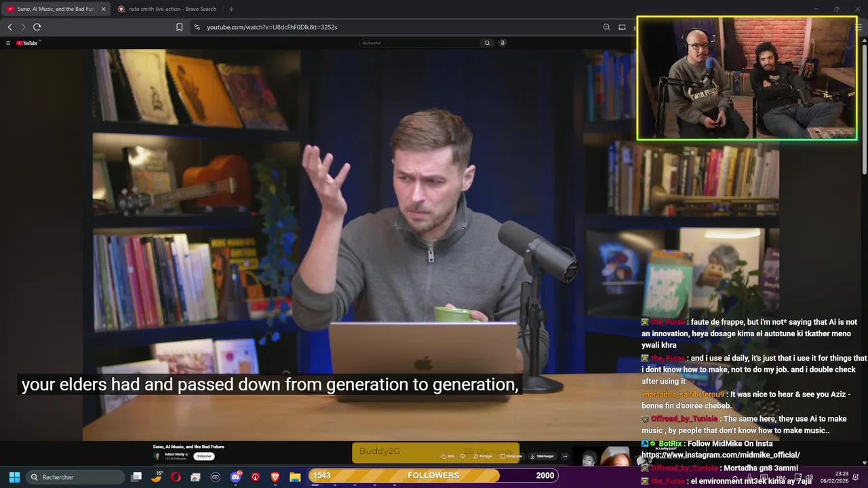This screenshot has height=488, width=868.
Task: Reload the YouTube page
Action: pyautogui.click(x=37, y=27)
